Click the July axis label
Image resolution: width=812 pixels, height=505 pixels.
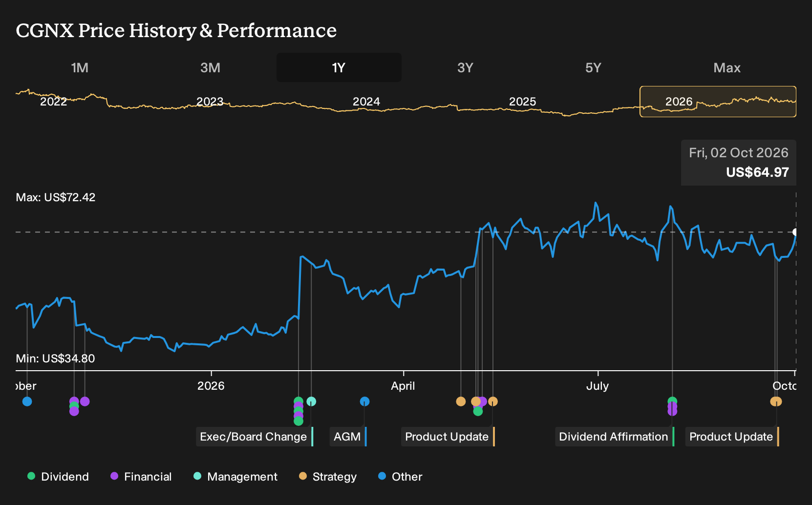[598, 386]
